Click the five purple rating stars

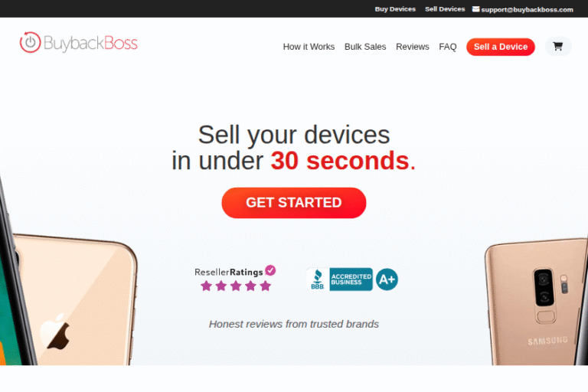236,286
